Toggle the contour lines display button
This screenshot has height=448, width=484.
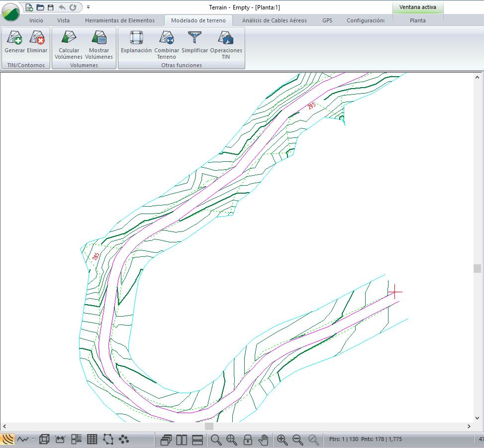7,440
